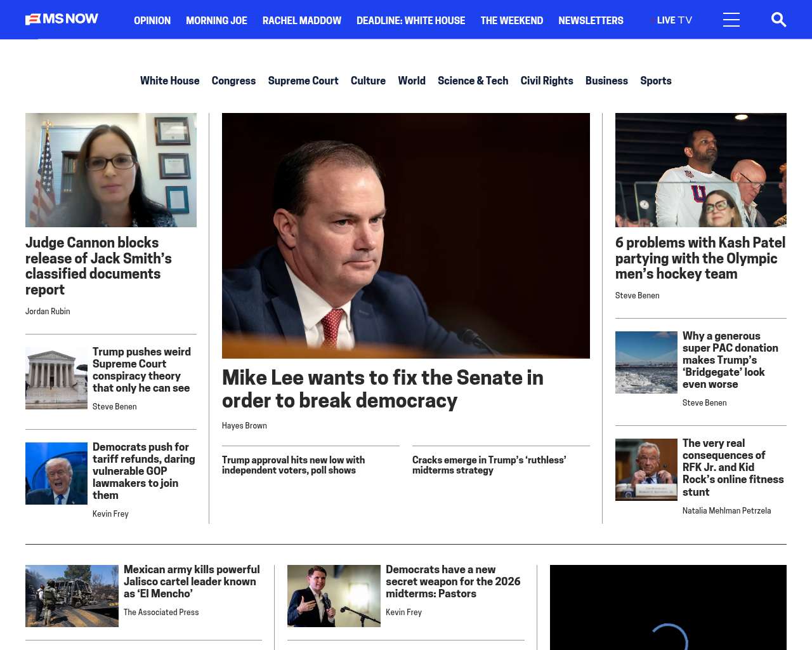Select Culture topic tab

click(368, 81)
